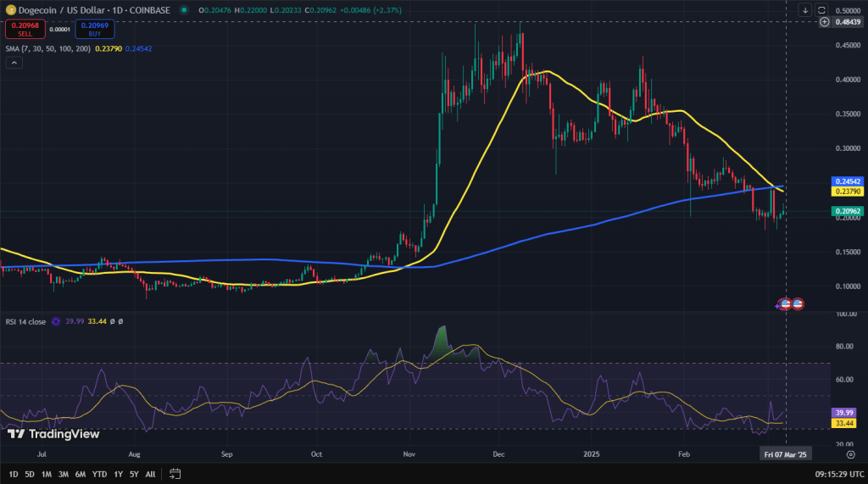Click the blue BUY 0.20969 button
Viewport: 868px width, 484px height.
point(95,30)
